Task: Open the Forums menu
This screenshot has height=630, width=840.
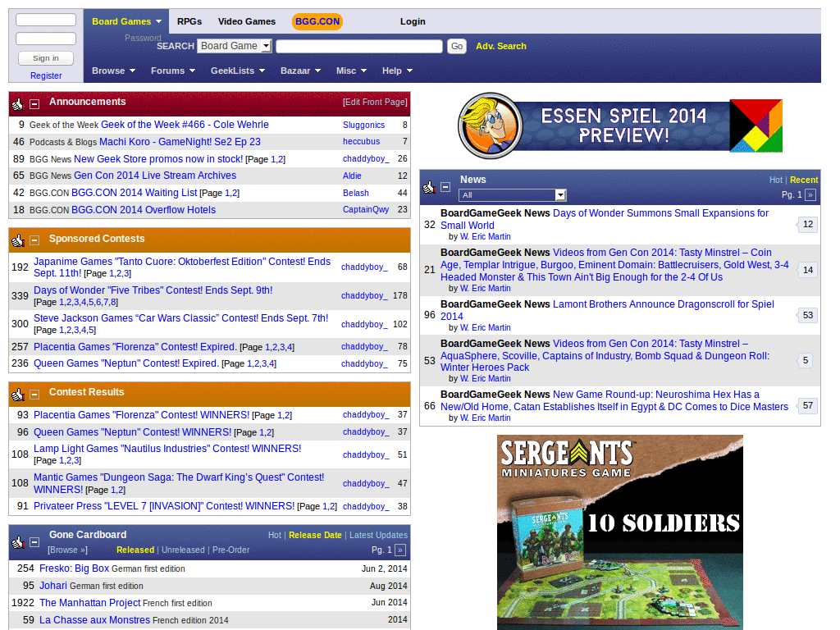Action: click(173, 71)
